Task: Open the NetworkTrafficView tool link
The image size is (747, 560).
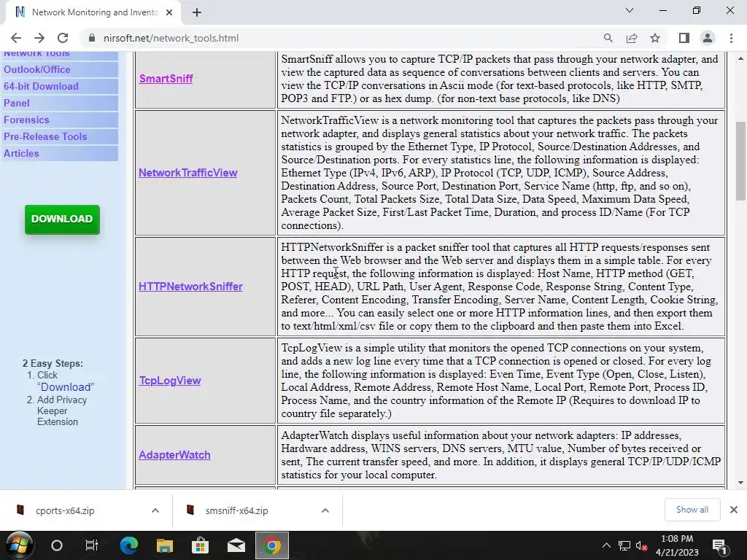Action: click(187, 173)
